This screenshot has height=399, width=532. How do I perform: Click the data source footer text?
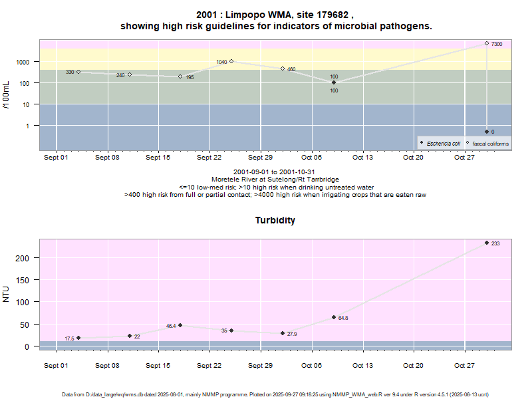(x=275, y=394)
